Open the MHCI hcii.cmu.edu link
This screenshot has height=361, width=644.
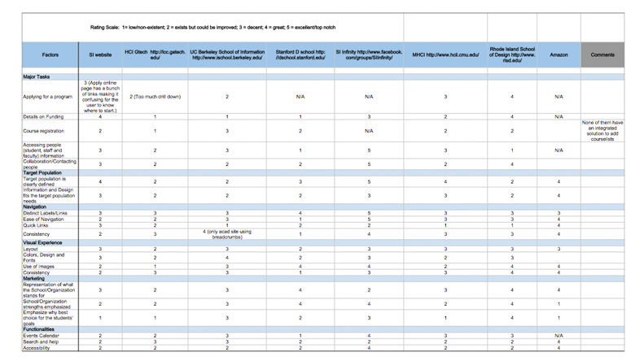click(x=445, y=54)
